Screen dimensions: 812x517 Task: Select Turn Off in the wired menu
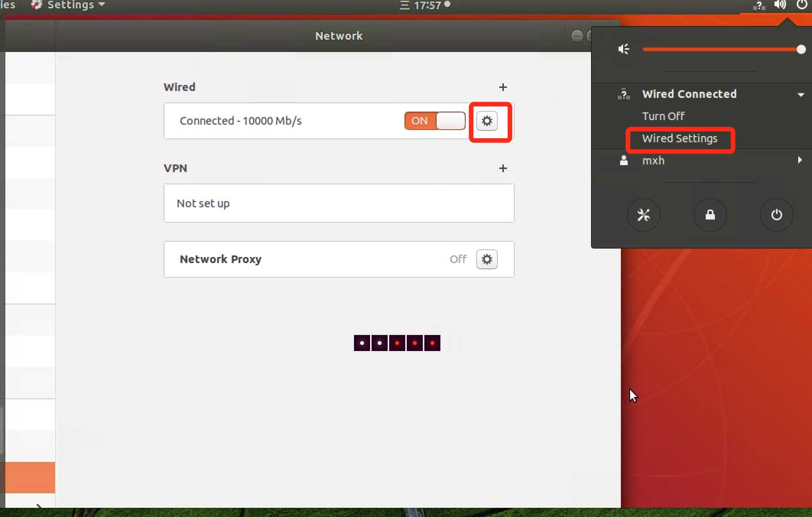point(663,116)
